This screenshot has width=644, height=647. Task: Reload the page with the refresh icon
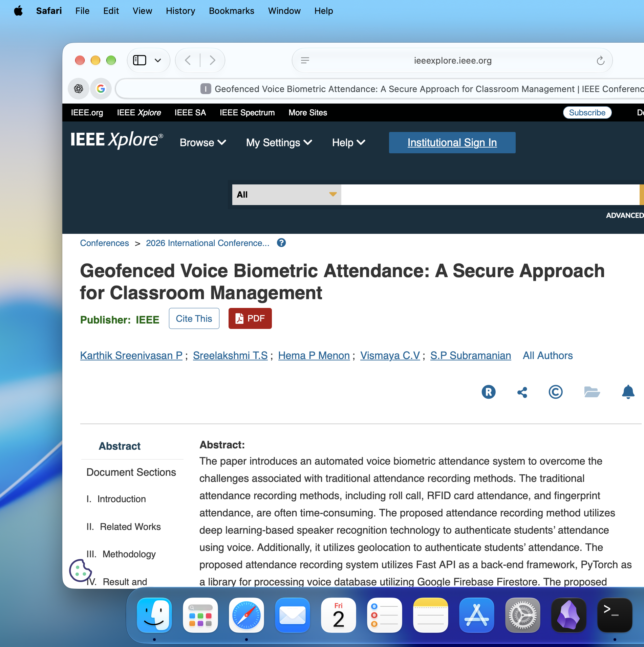(x=600, y=61)
